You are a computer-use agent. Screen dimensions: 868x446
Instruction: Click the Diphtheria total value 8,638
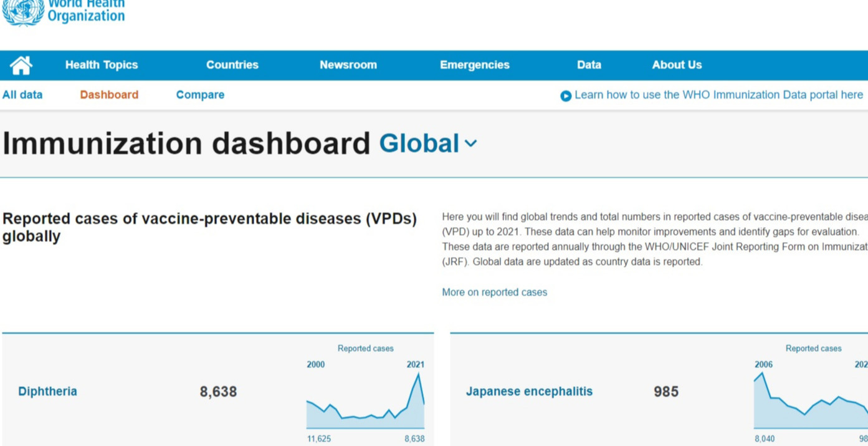(x=218, y=392)
